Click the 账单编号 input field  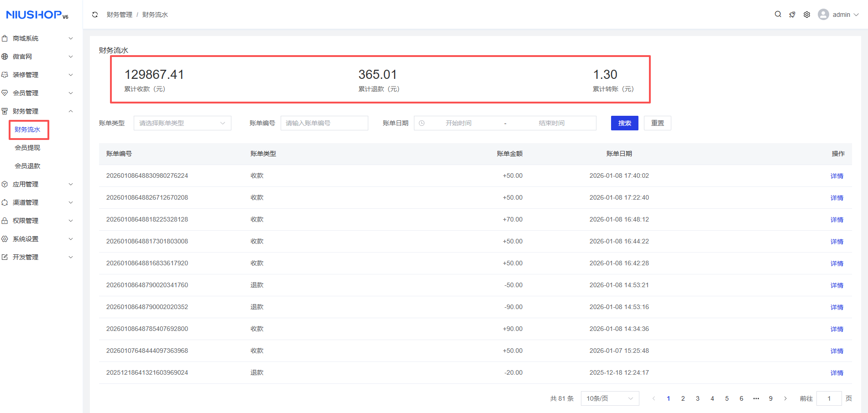point(324,123)
